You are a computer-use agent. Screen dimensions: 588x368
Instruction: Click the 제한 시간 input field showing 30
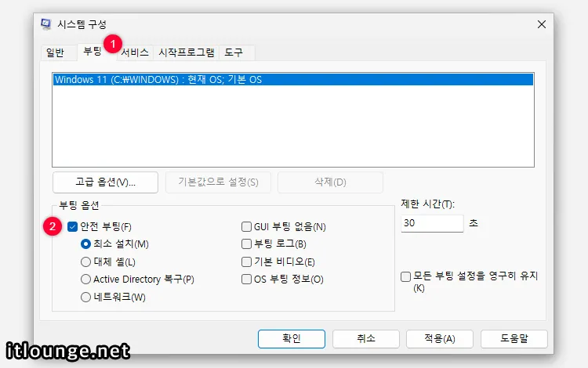point(432,223)
